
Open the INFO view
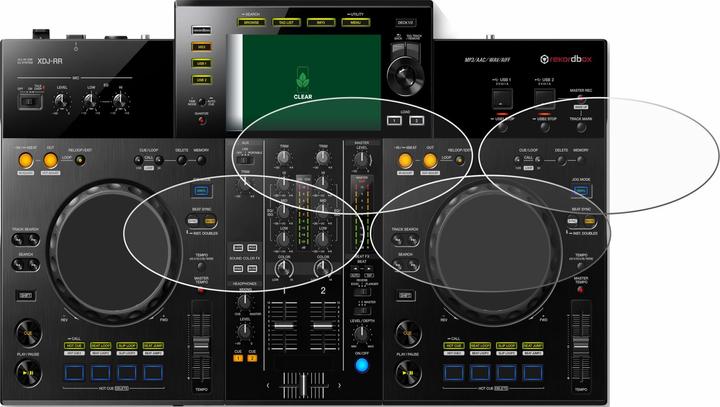pos(321,22)
